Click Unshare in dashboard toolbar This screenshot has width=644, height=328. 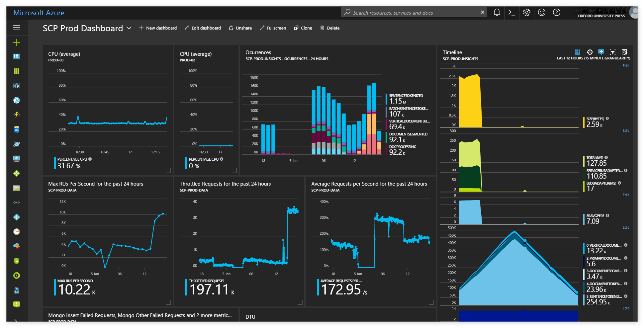click(x=240, y=28)
